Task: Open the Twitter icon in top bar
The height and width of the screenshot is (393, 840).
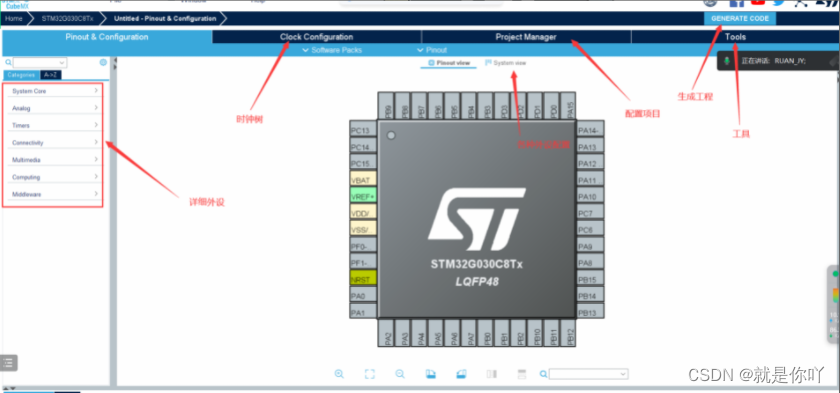Action: coord(778,3)
